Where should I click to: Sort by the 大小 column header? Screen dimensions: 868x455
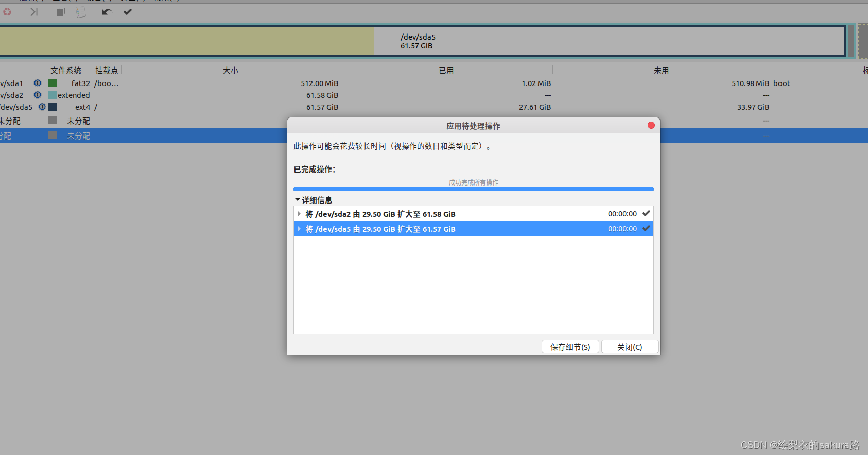(231, 71)
